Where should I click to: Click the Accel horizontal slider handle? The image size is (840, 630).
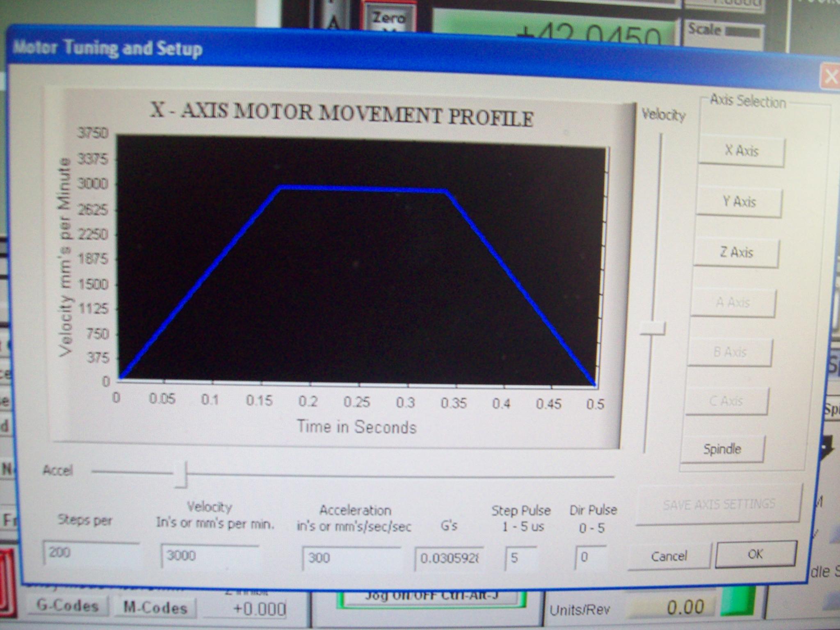pyautogui.click(x=181, y=475)
